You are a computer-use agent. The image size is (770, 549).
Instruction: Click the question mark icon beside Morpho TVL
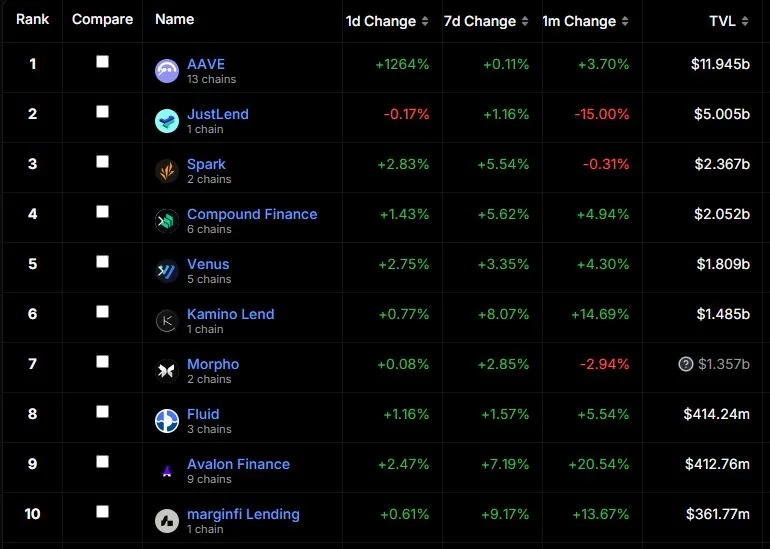(686, 364)
